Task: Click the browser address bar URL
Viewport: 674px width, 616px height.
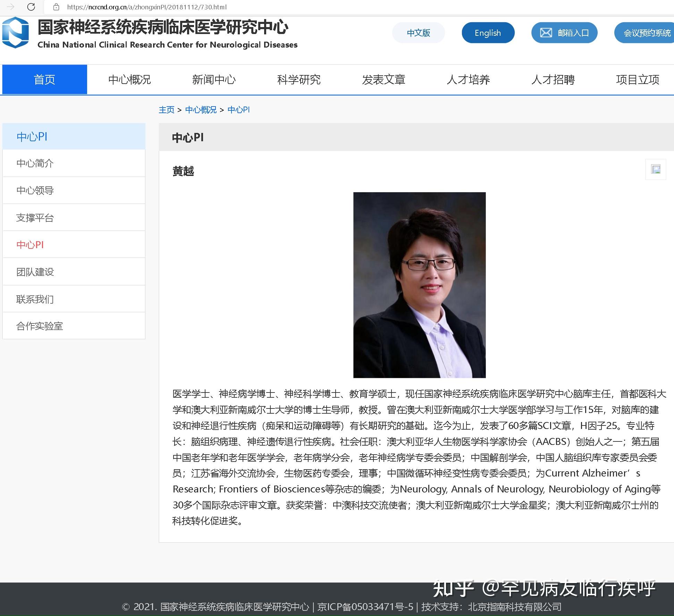Action: coord(147,7)
